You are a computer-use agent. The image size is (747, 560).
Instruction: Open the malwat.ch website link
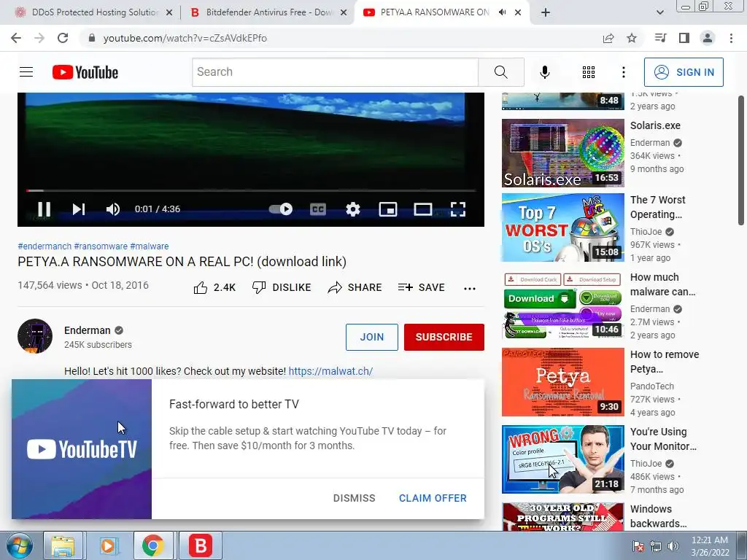(330, 371)
